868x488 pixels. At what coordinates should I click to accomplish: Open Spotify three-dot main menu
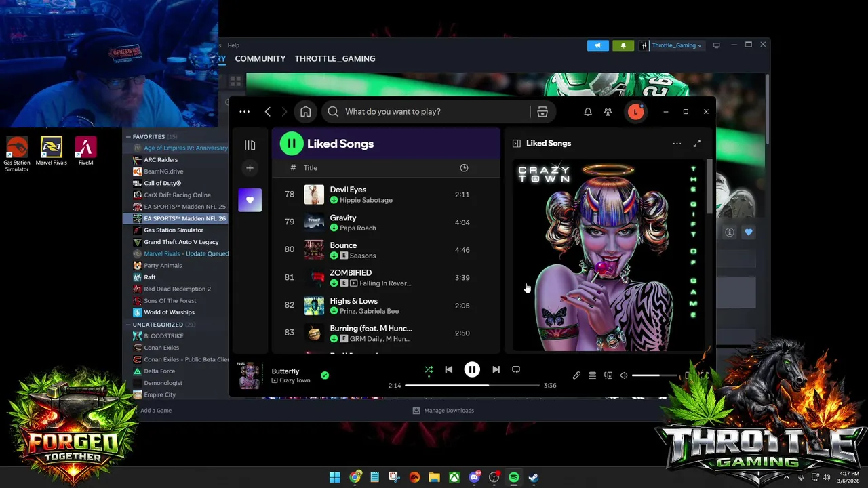tap(245, 112)
